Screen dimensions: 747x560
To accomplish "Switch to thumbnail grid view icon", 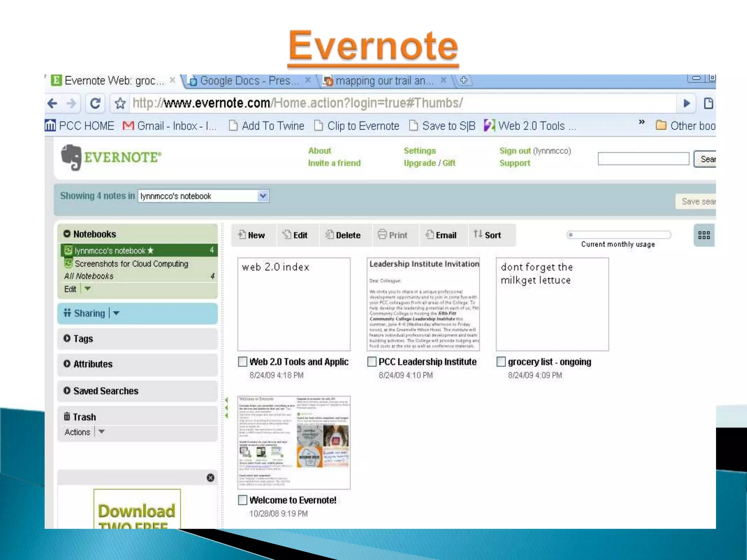I will tap(704, 235).
